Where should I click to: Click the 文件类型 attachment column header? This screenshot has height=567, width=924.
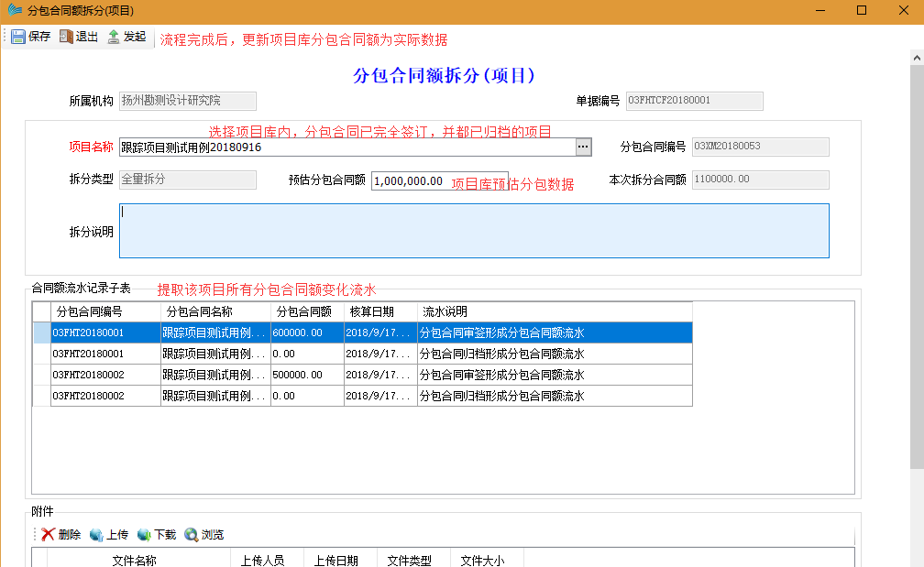point(413,560)
